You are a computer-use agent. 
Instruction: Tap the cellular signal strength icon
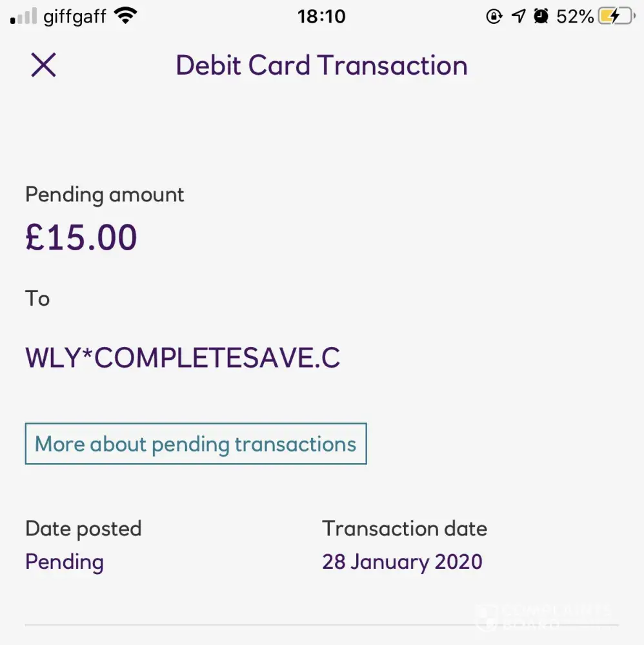[x=23, y=17]
